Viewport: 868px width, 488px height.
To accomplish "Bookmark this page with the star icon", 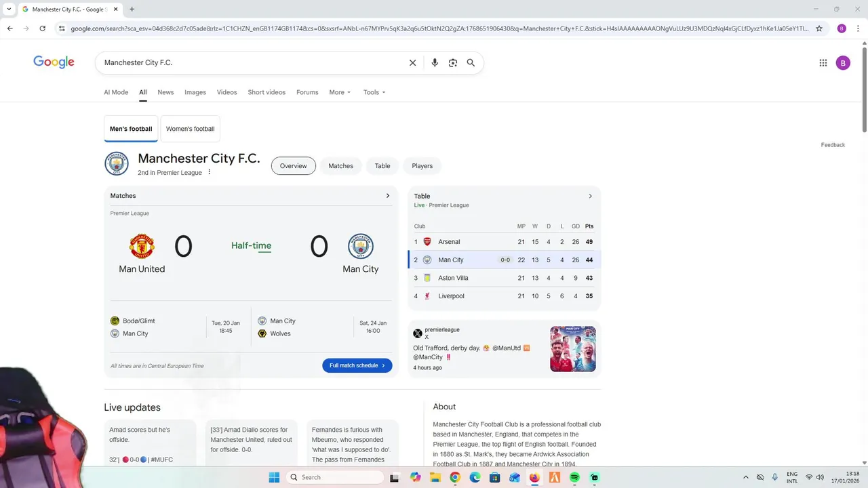I will click(819, 28).
